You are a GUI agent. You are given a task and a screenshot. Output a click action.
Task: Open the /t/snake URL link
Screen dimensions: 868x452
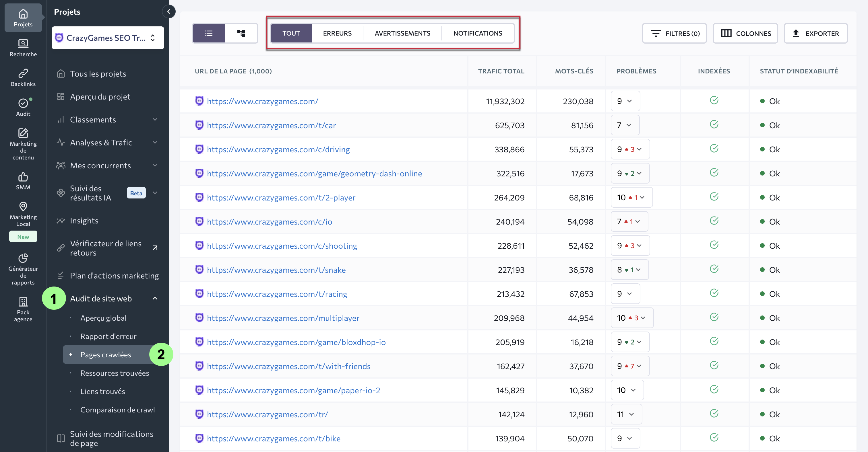pyautogui.click(x=276, y=270)
